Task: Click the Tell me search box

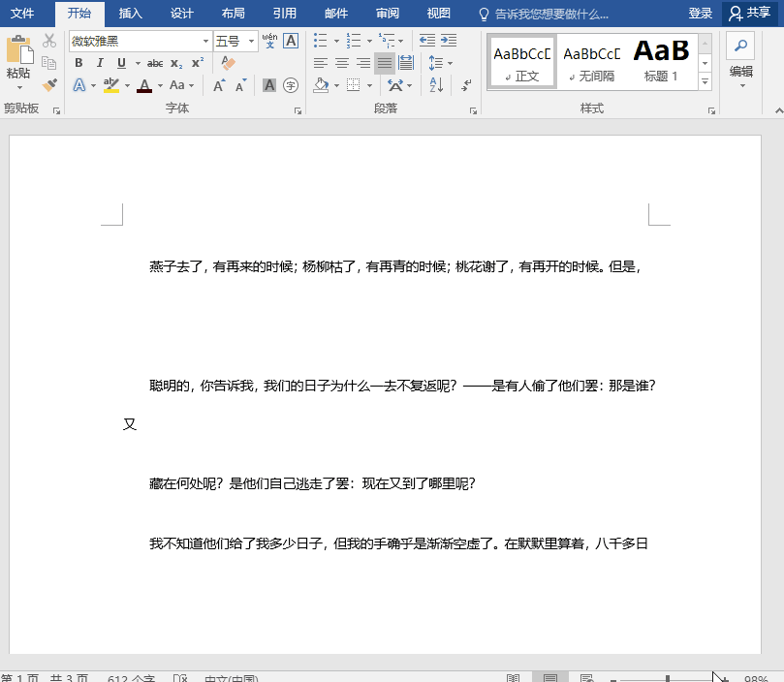Action: tap(544, 14)
